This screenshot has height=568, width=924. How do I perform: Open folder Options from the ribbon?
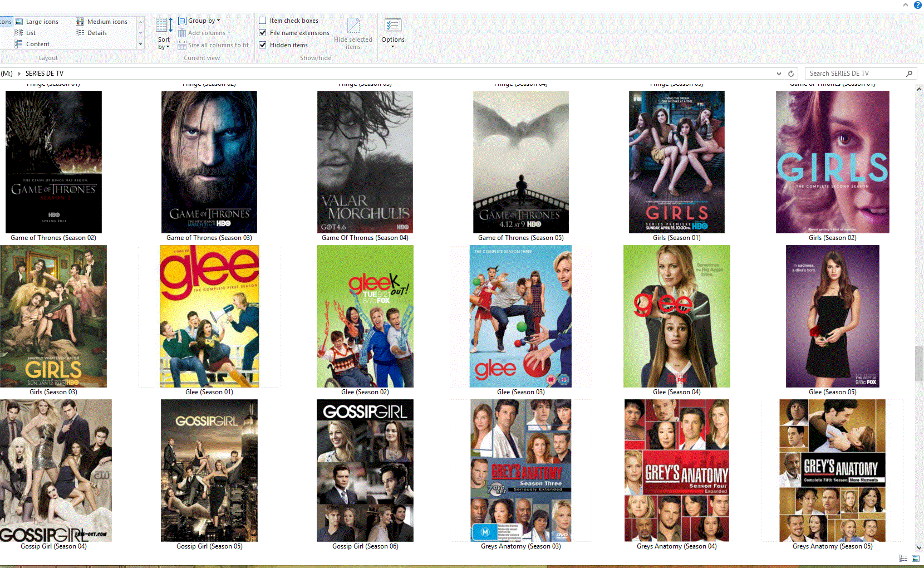pyautogui.click(x=393, y=33)
